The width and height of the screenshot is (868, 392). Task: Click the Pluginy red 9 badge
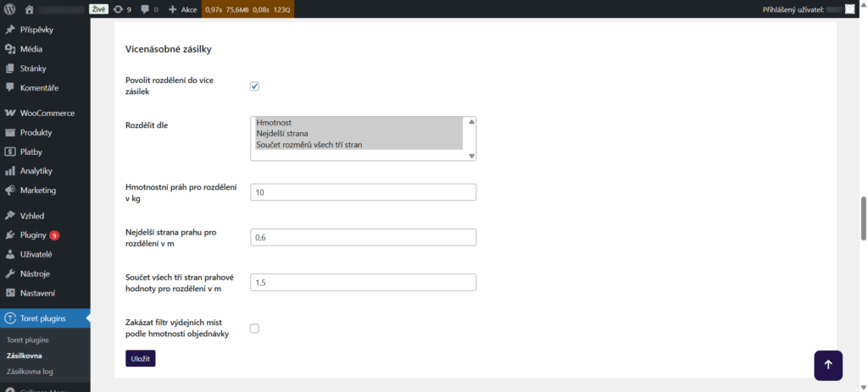pos(54,235)
